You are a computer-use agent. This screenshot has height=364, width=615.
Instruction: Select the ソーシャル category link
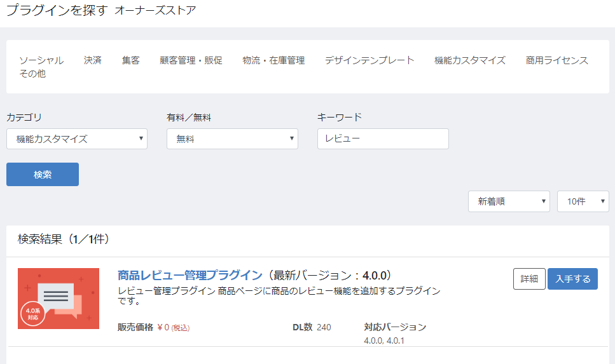(41, 60)
